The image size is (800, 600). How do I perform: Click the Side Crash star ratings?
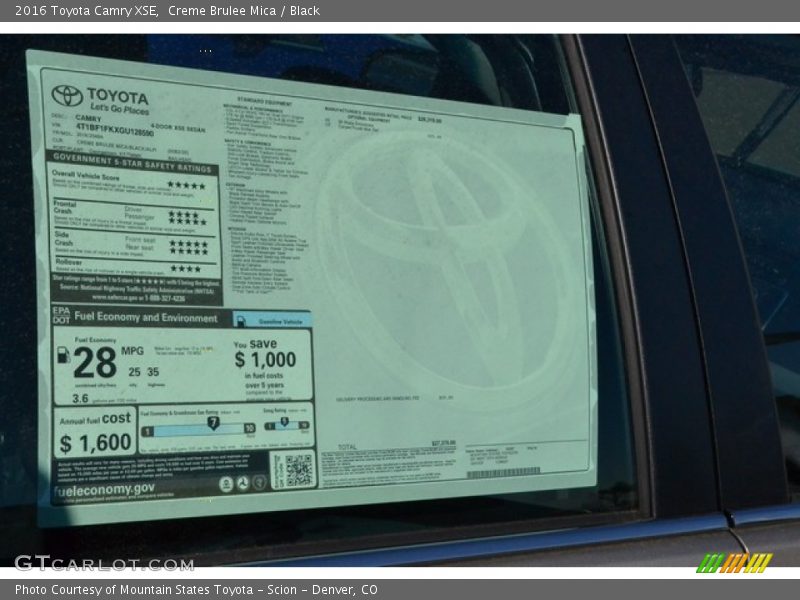(189, 247)
